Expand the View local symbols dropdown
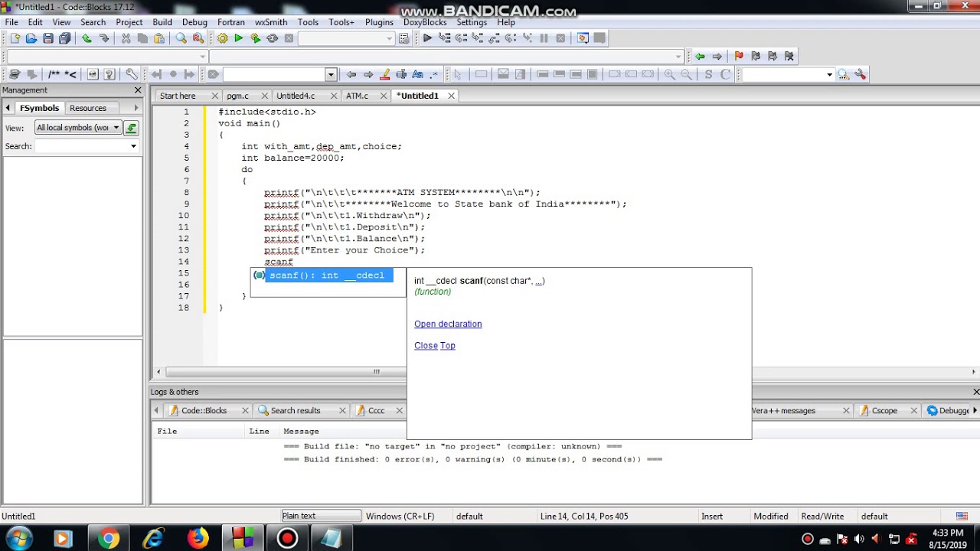Screen dimensions: 980x551 point(116,128)
